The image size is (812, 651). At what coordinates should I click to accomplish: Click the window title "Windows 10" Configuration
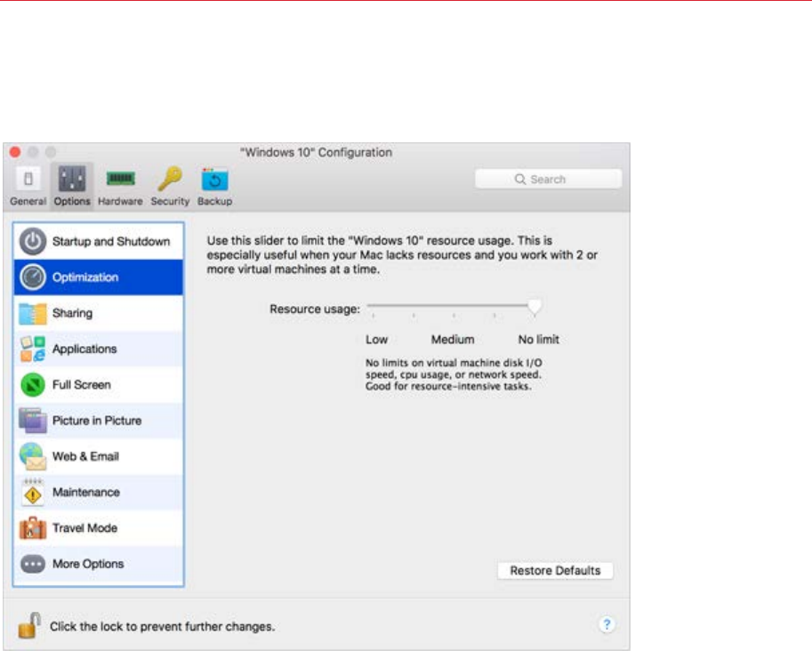coord(316,152)
